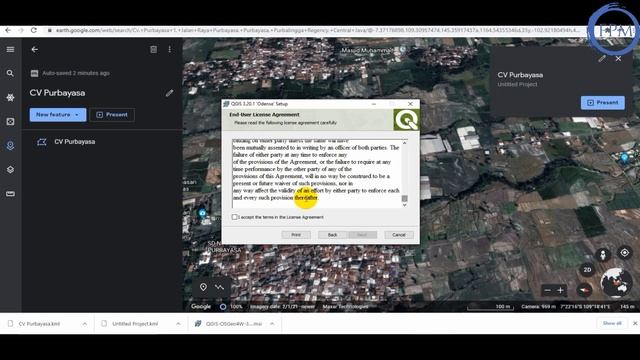The height and width of the screenshot is (360, 640).
Task: Click Print in QGIS Setup
Action: pyautogui.click(x=296, y=235)
